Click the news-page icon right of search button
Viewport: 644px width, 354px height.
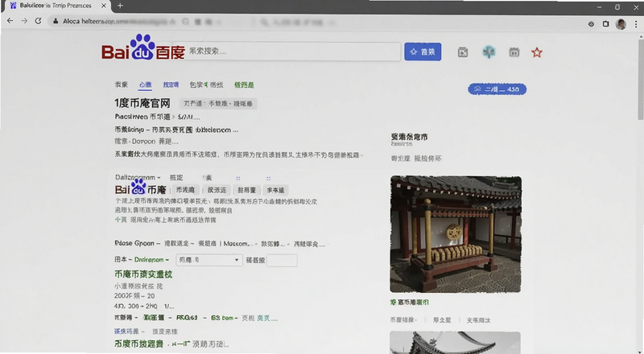tap(463, 52)
